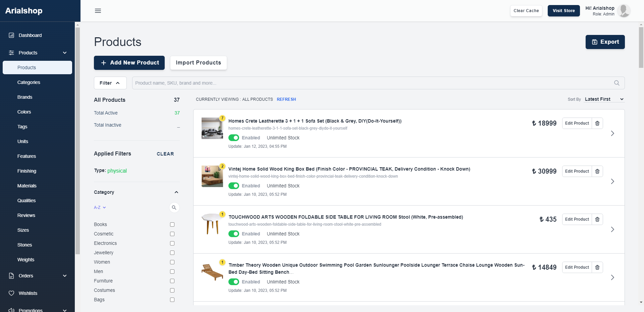This screenshot has height=312, width=644.
Task: Check the Electronics category checkbox
Action: tap(172, 243)
